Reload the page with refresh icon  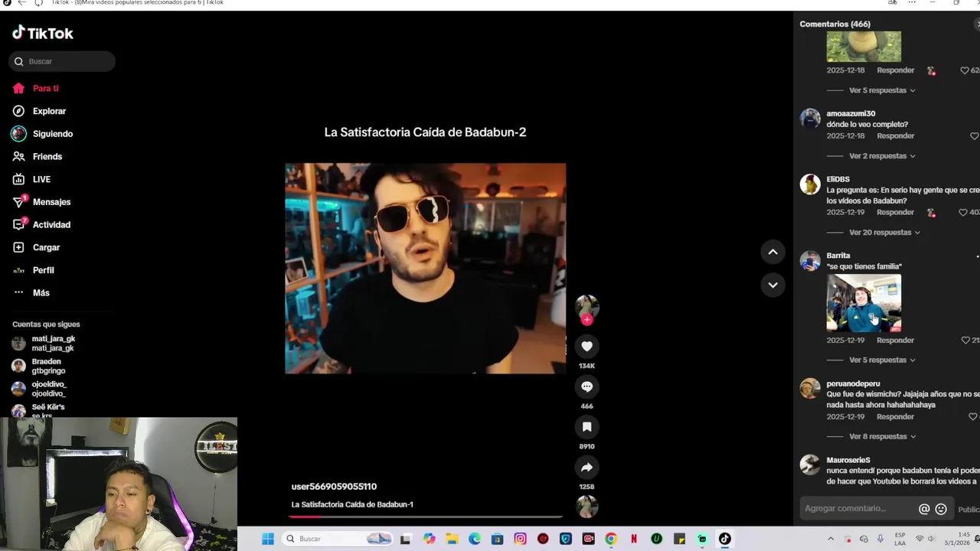click(x=38, y=3)
